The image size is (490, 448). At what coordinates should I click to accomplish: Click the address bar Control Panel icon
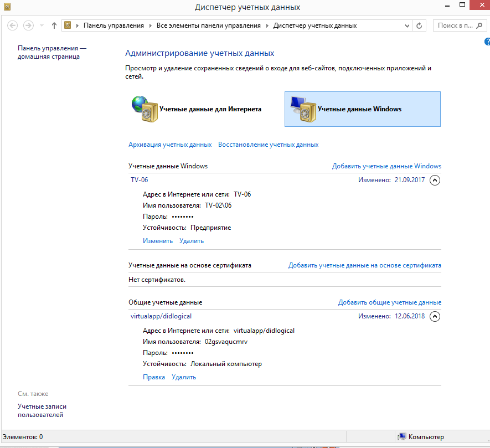(69, 25)
